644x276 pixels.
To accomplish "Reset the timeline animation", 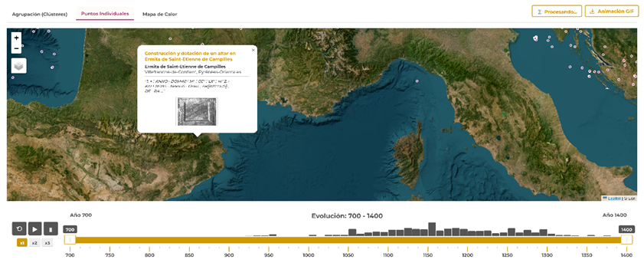I will [x=19, y=228].
